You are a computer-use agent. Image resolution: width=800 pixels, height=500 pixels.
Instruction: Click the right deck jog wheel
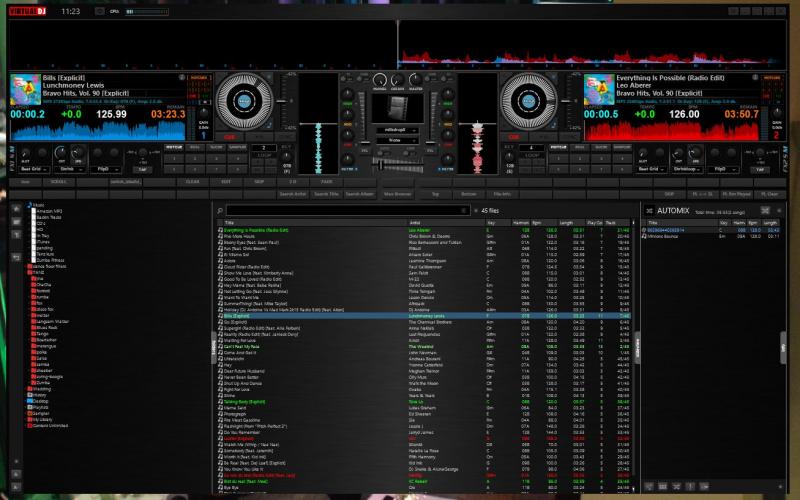(529, 101)
